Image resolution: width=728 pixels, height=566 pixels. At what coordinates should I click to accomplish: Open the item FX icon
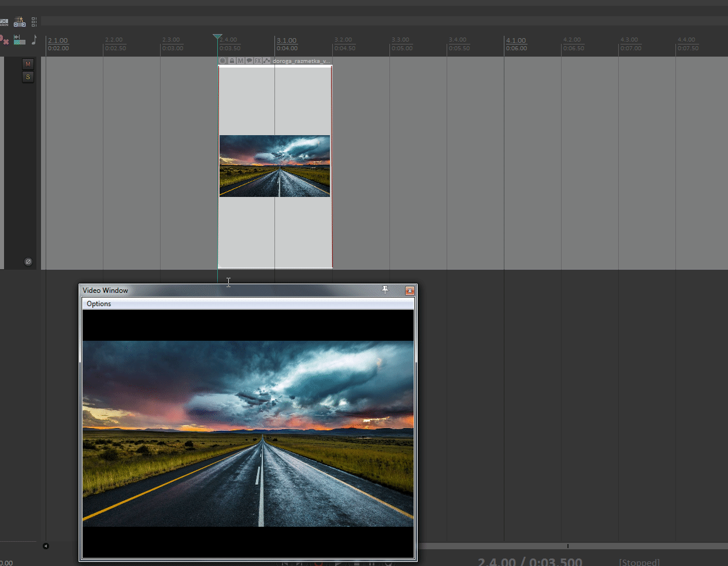(258, 61)
